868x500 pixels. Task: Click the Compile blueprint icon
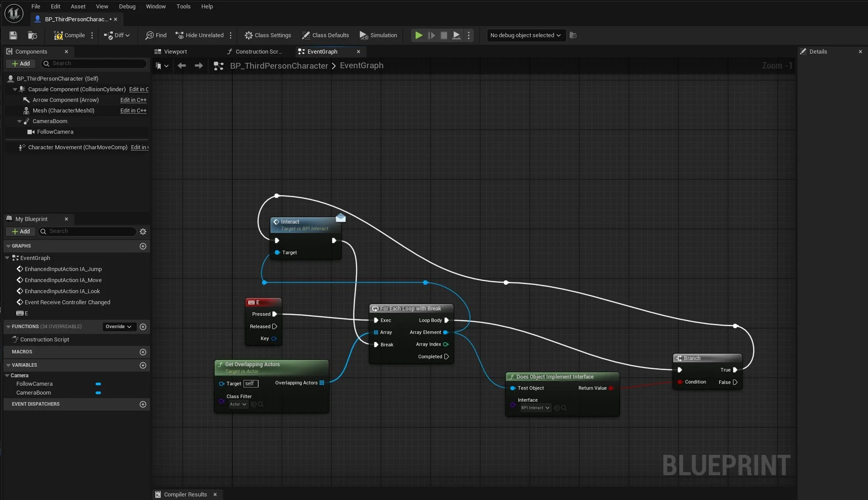[x=58, y=35]
